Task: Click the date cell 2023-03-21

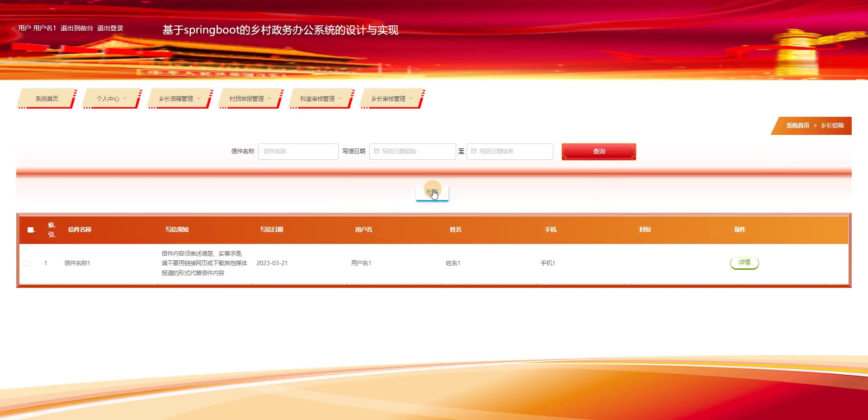Action: point(272,263)
